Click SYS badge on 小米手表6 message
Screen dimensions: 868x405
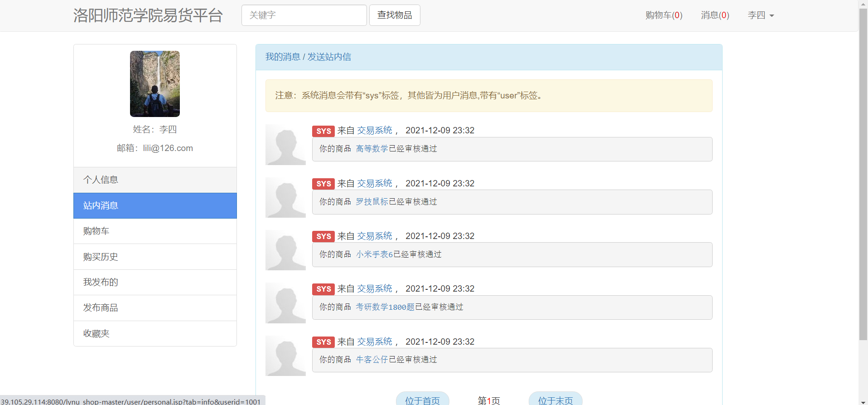pyautogui.click(x=323, y=236)
